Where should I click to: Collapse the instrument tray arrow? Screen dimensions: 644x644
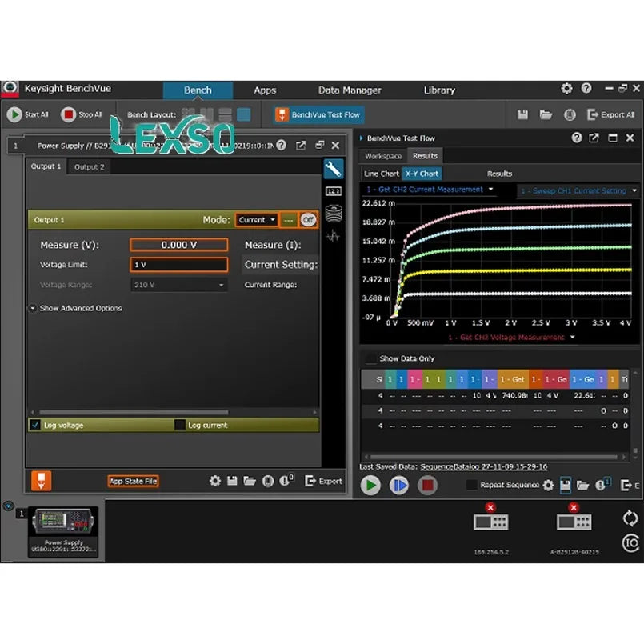tap(8, 506)
